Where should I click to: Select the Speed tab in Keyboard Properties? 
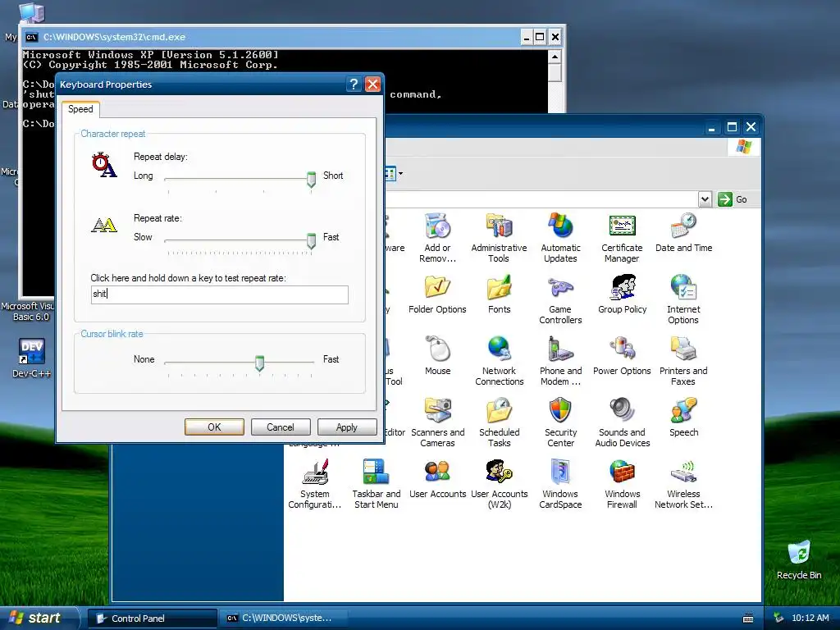click(x=80, y=109)
